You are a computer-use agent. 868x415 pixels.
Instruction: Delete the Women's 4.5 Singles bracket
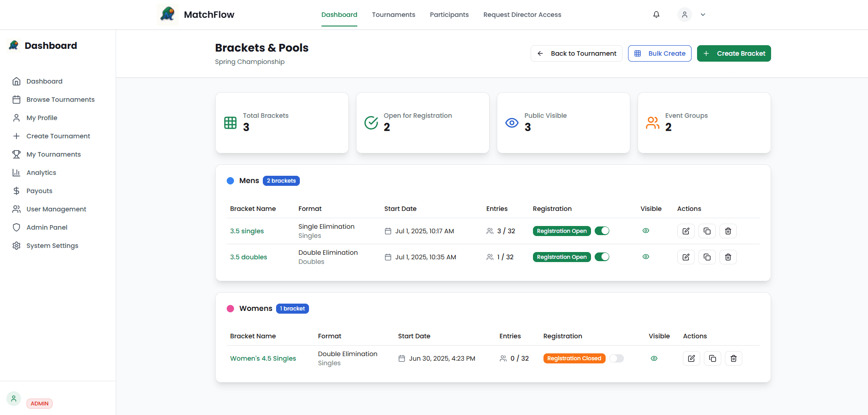(x=733, y=358)
